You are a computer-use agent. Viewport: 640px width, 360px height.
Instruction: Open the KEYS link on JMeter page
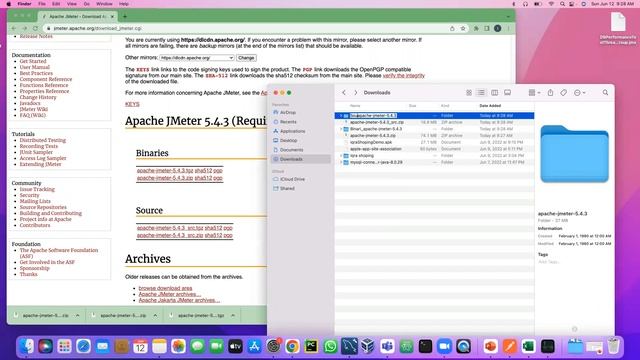[x=132, y=104]
